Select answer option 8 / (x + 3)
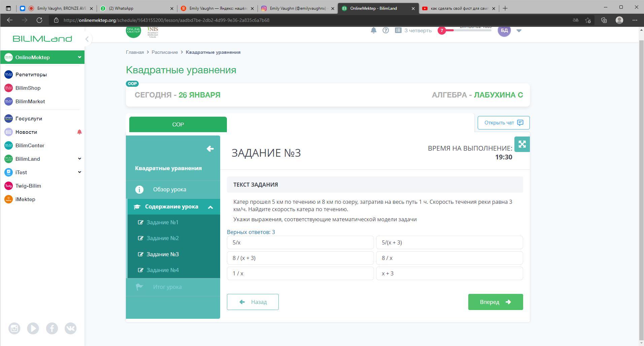Image resolution: width=644 pixels, height=346 pixels. (x=300, y=258)
